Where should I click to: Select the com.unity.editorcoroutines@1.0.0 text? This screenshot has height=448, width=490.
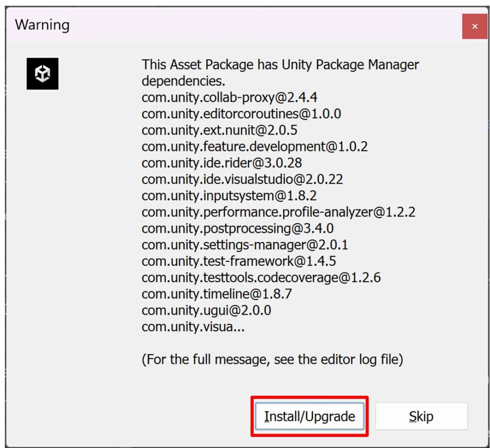[x=241, y=114]
